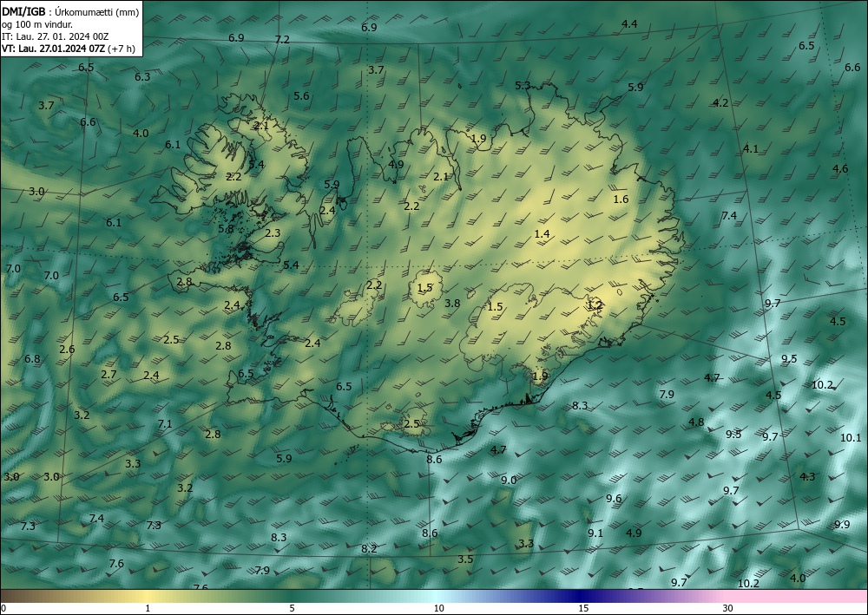Click the map value 9.6

coord(614,498)
